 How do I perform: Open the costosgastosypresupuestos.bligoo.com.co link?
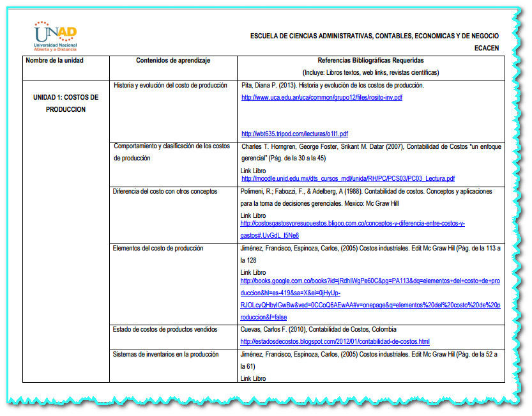click(x=353, y=229)
